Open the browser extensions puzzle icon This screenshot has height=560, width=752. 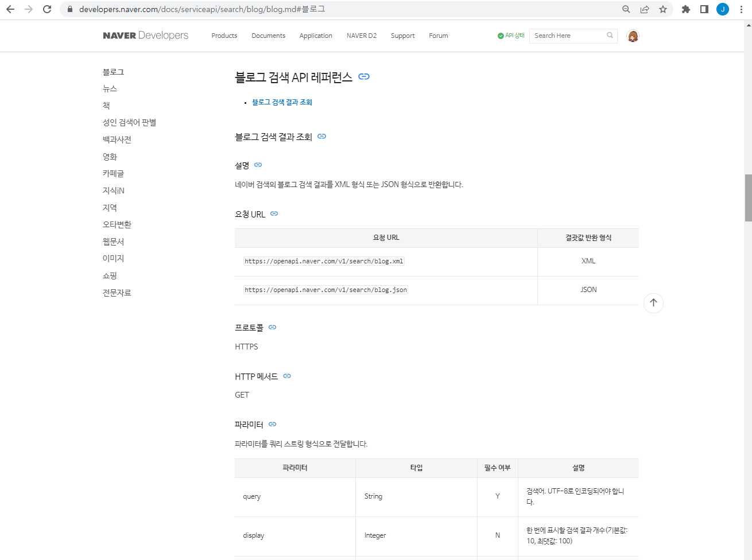[686, 9]
